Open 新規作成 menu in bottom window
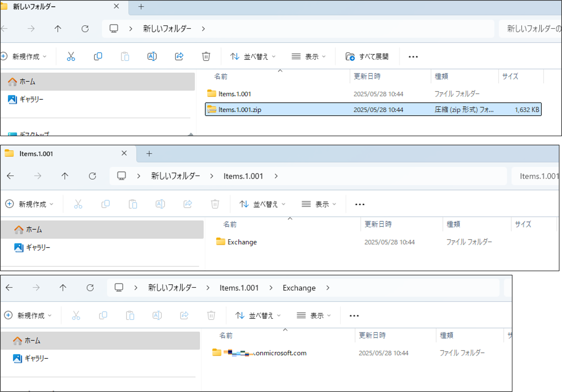 point(28,315)
